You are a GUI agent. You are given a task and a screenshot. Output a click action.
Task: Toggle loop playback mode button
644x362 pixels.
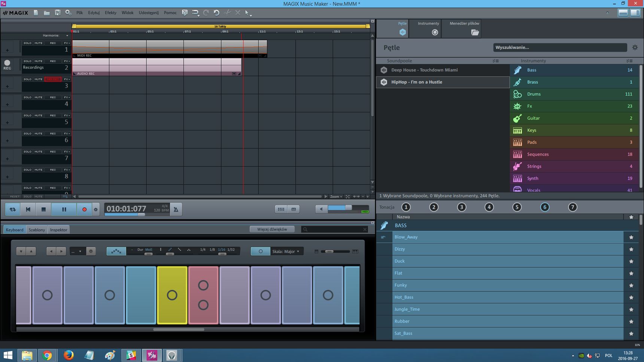pyautogui.click(x=13, y=209)
